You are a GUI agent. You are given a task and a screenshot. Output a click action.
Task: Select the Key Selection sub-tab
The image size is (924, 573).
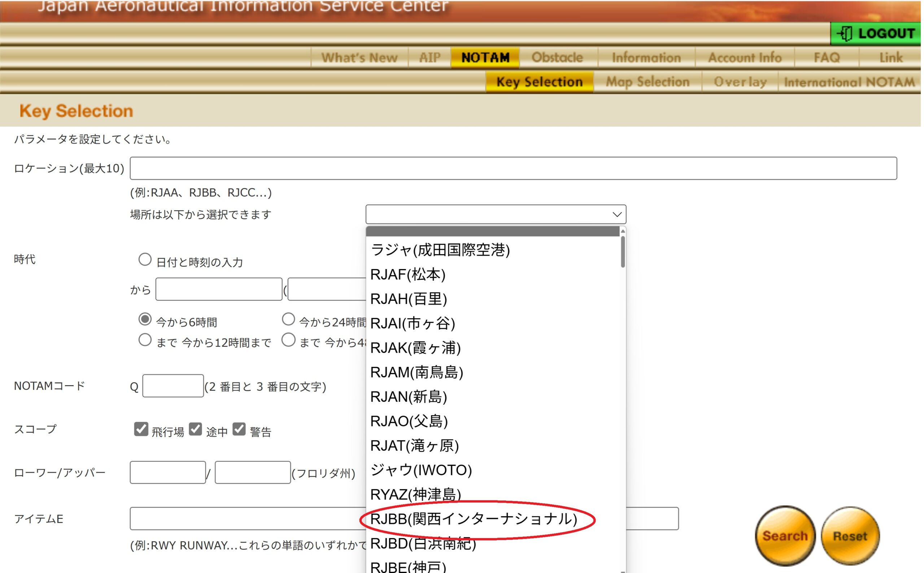click(540, 82)
